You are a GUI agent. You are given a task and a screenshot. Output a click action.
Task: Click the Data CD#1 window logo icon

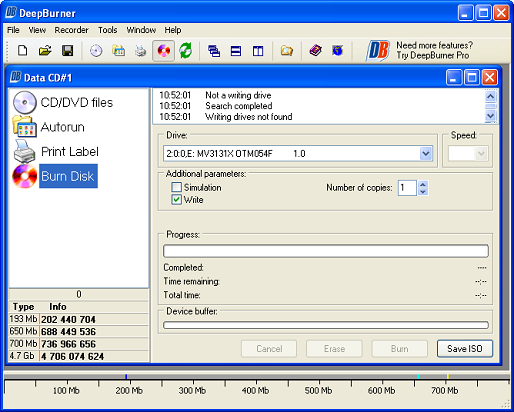click(x=15, y=77)
